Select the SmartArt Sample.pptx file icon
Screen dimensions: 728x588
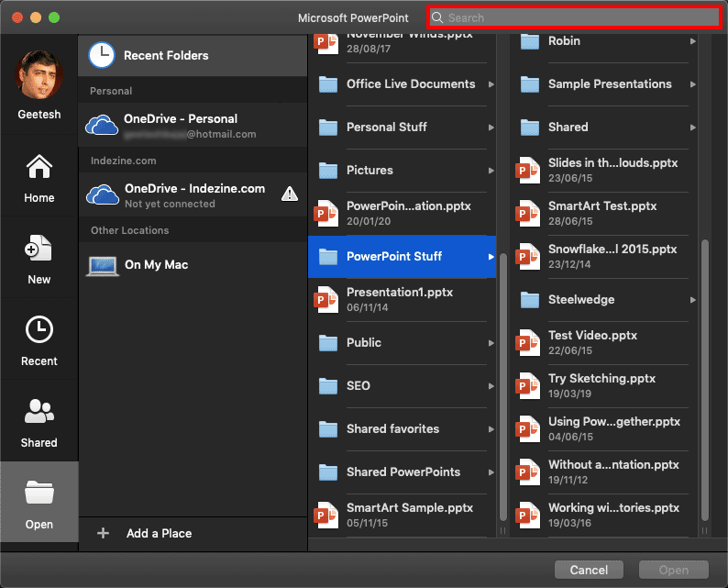(326, 516)
